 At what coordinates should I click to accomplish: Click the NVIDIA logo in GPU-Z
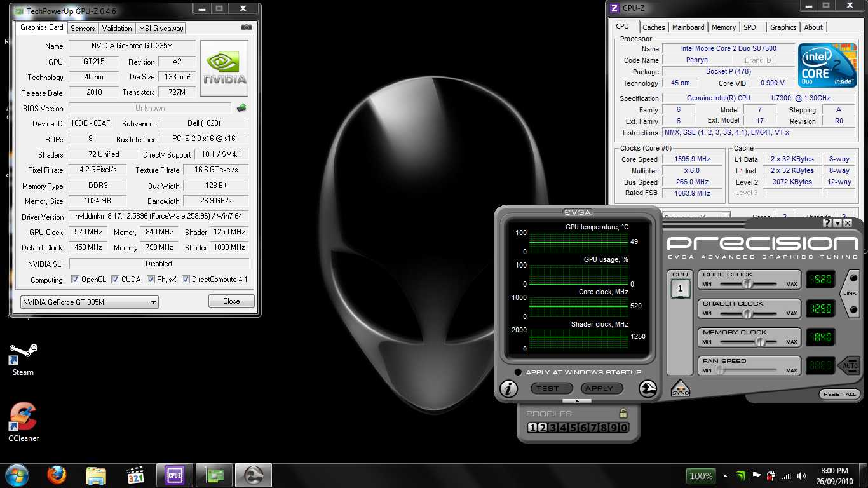click(224, 69)
